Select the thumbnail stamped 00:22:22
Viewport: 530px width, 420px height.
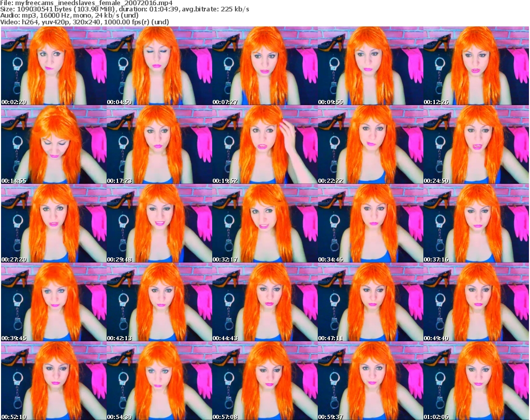370,144
